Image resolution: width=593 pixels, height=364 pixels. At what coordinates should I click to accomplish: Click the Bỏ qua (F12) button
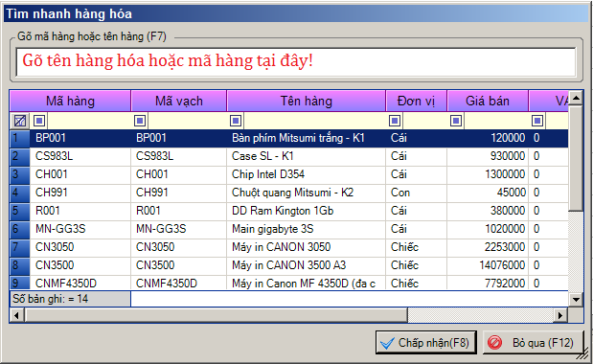pyautogui.click(x=534, y=343)
